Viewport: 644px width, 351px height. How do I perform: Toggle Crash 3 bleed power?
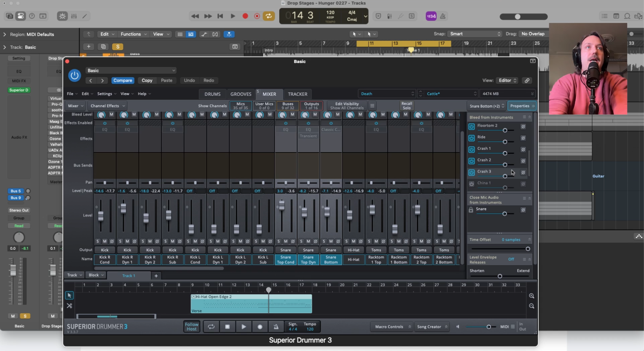pos(471,172)
